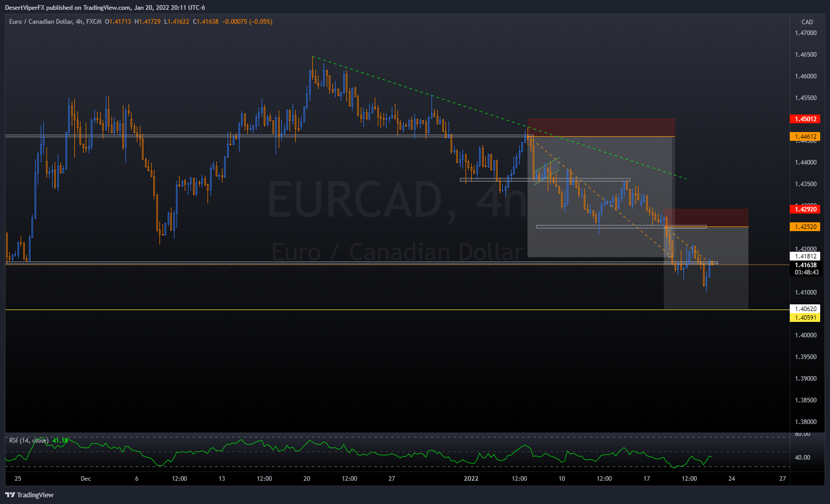Image resolution: width=830 pixels, height=504 pixels.
Task: Click the 12:00 label between 17 and 24
Action: [x=689, y=479]
